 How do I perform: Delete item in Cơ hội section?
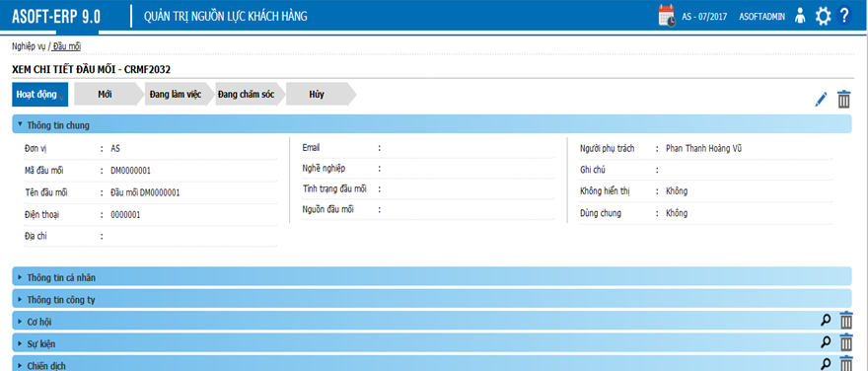846,321
